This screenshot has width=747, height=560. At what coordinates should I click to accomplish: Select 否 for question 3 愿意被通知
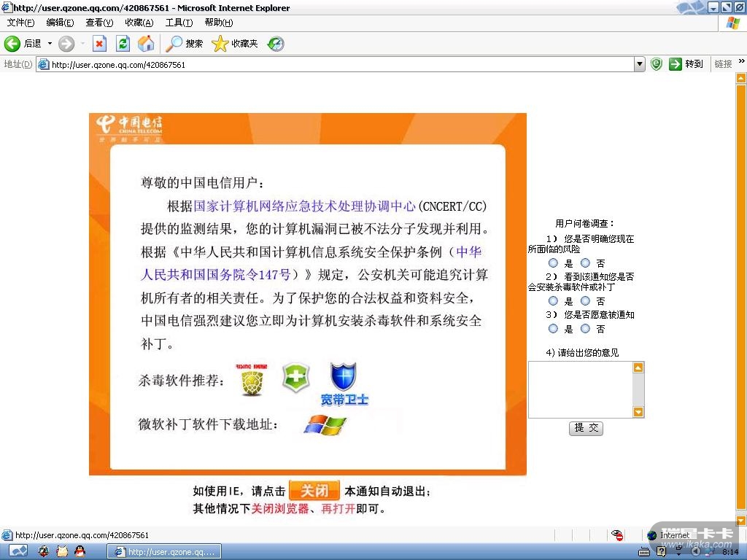(x=586, y=329)
